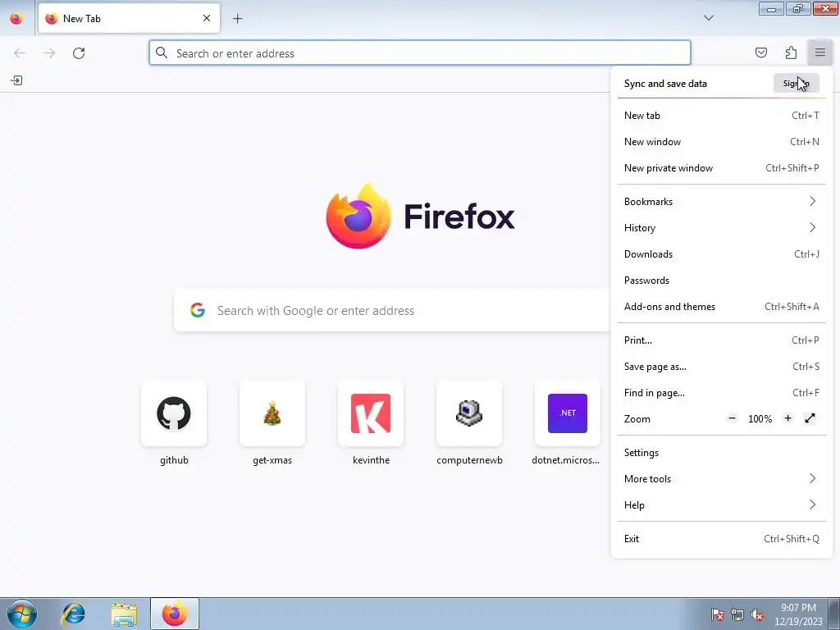
Task: Click the Show desktop strip
Action: coord(834,614)
